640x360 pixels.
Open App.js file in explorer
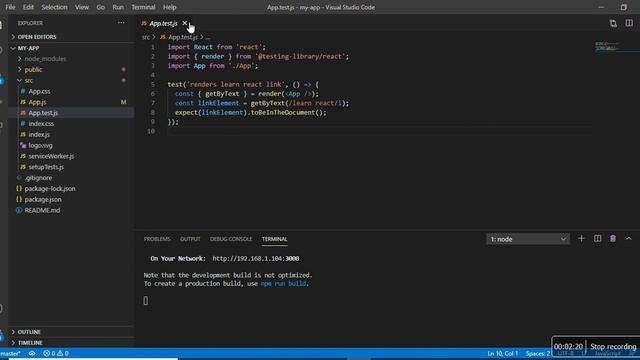pyautogui.click(x=37, y=102)
